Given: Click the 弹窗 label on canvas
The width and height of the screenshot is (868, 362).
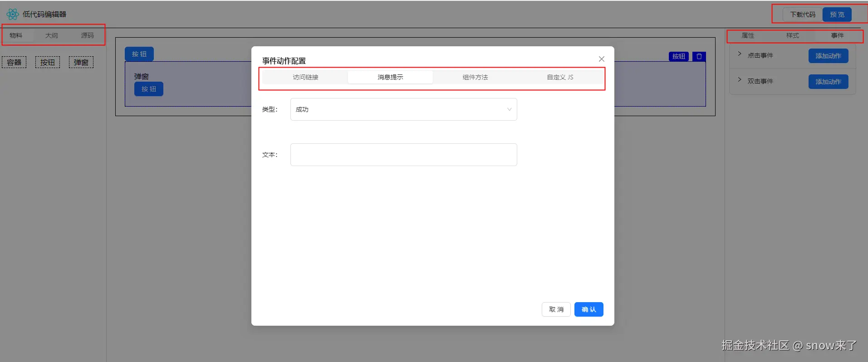Looking at the screenshot, I should 142,76.
